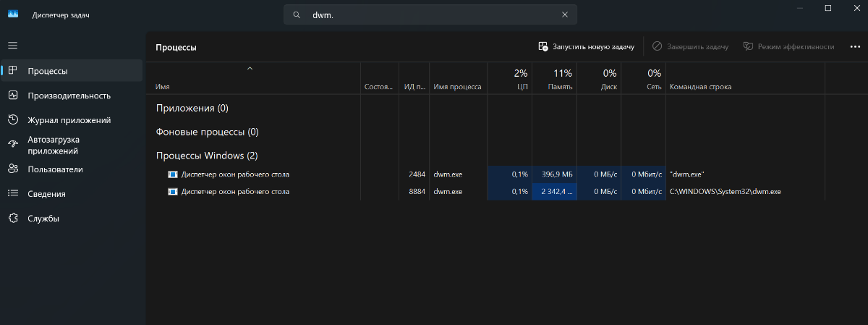868x325 pixels.
Task: Open the Службы sidebar icon
Action: pos(12,218)
